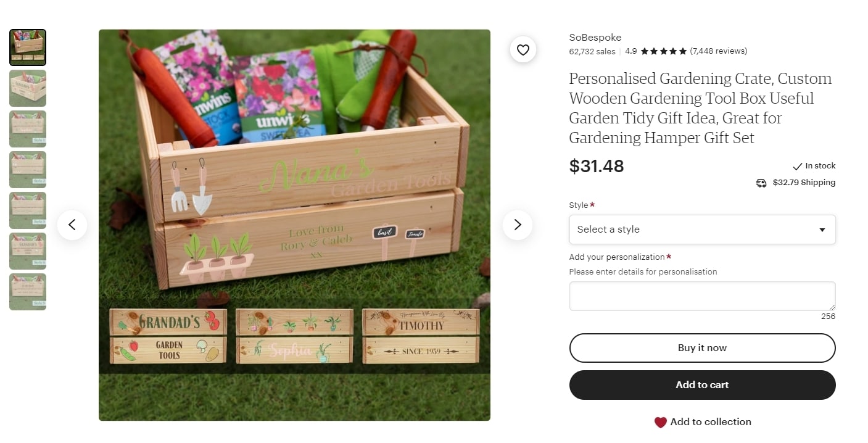Select the last thumbnail in the list
Screen dimensions: 868x443
click(28, 292)
